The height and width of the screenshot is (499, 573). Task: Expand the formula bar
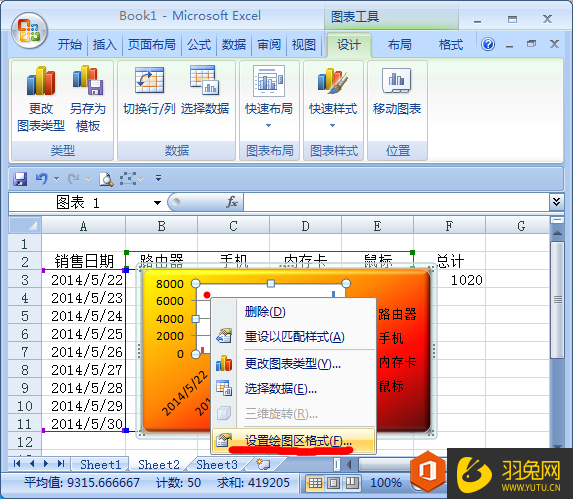click(x=556, y=202)
